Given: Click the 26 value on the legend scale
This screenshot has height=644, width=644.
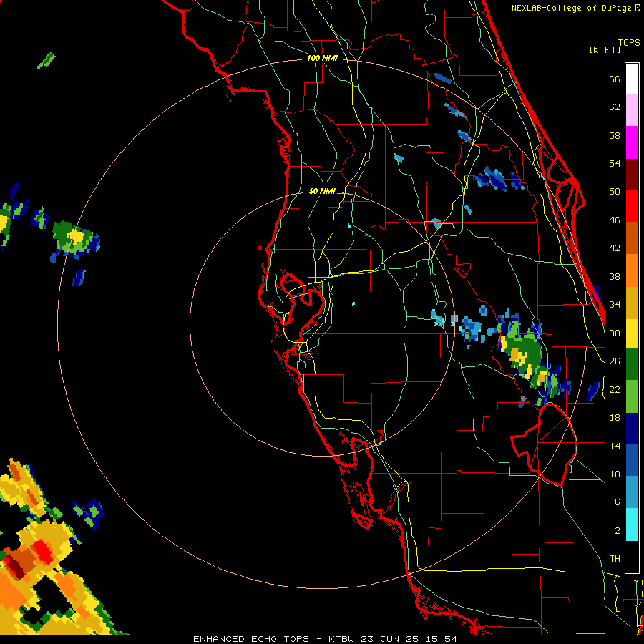Looking at the screenshot, I should 615,361.
